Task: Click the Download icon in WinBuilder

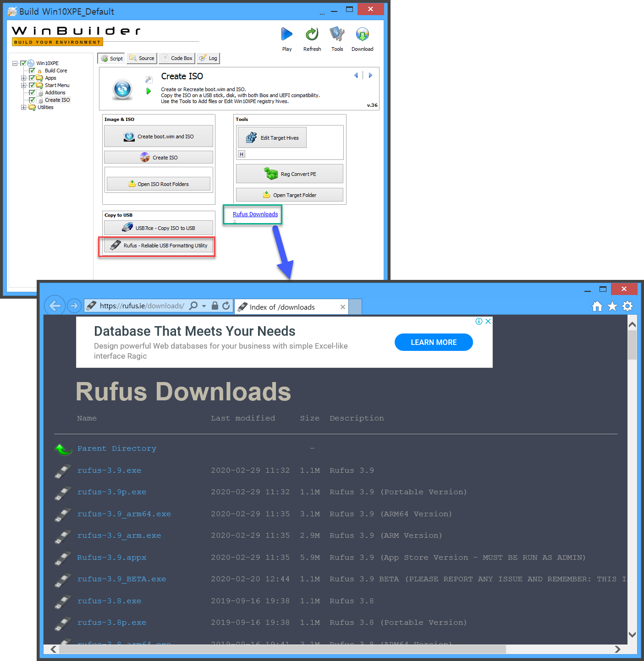Action: coord(362,34)
